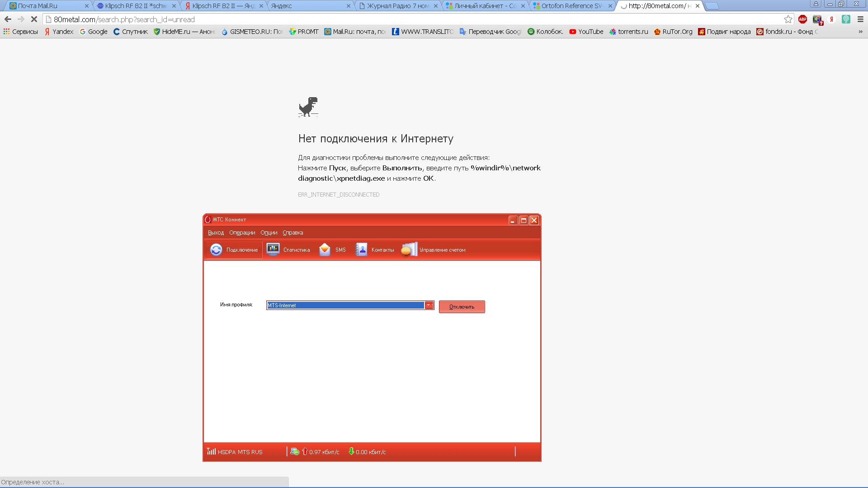
Task: Open the Mail.Ru почта bookmark
Action: [x=355, y=32]
